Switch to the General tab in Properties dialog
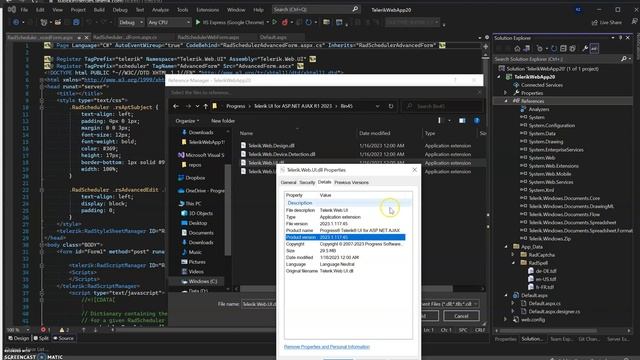The width and height of the screenshot is (640, 360). pos(289,182)
